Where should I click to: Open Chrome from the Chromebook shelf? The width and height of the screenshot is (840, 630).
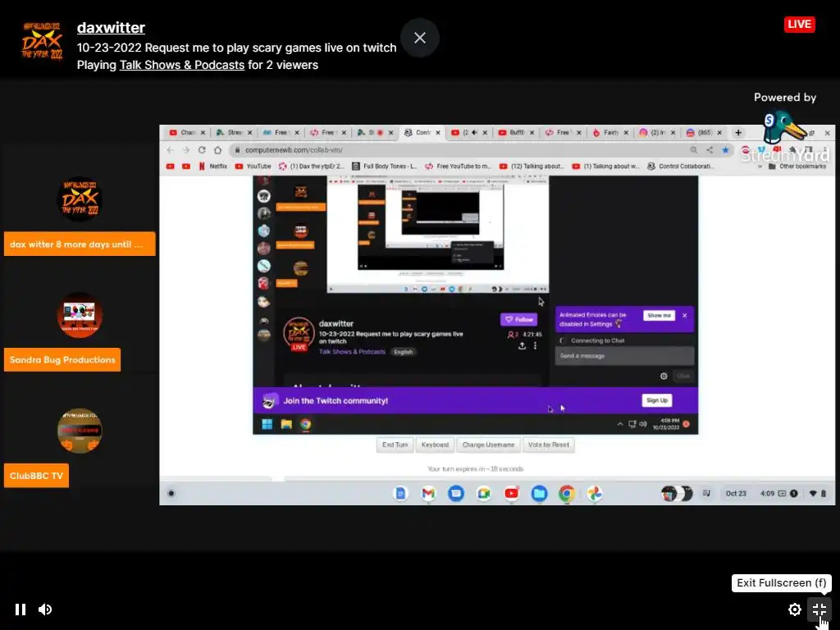(567, 493)
